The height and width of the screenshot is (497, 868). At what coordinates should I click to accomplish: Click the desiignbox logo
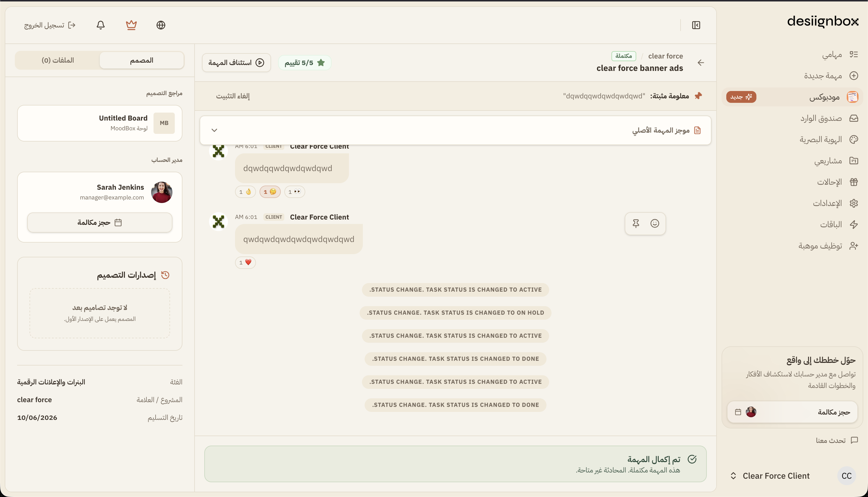pyautogui.click(x=823, y=21)
